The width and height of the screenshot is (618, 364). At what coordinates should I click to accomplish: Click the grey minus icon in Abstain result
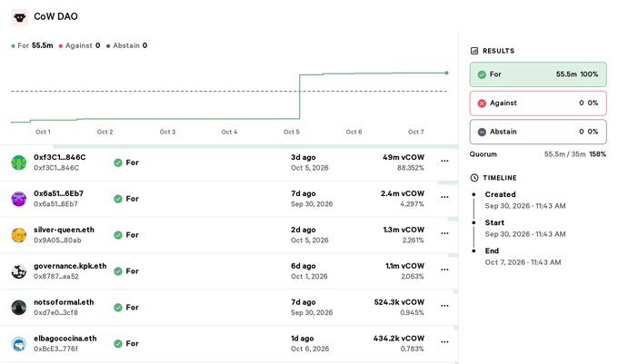click(x=482, y=132)
